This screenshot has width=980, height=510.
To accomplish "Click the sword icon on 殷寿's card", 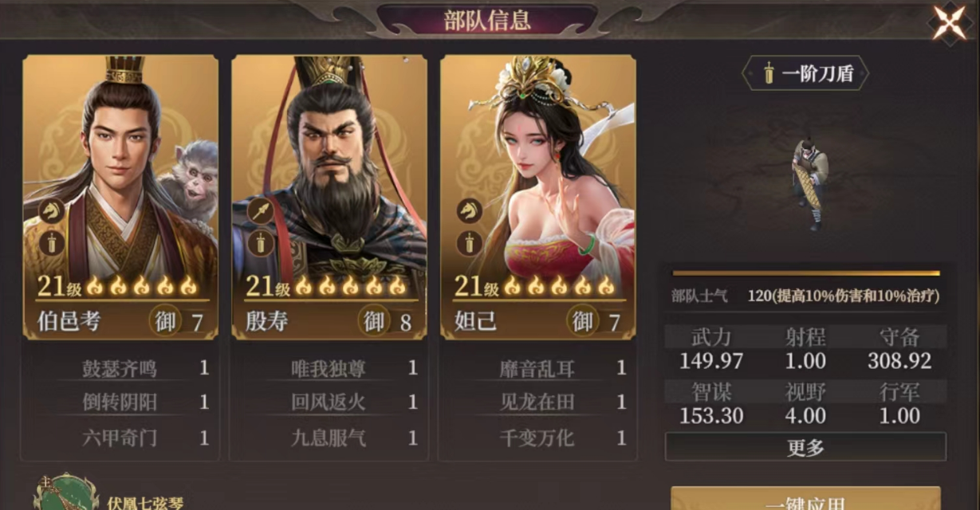I will [261, 242].
